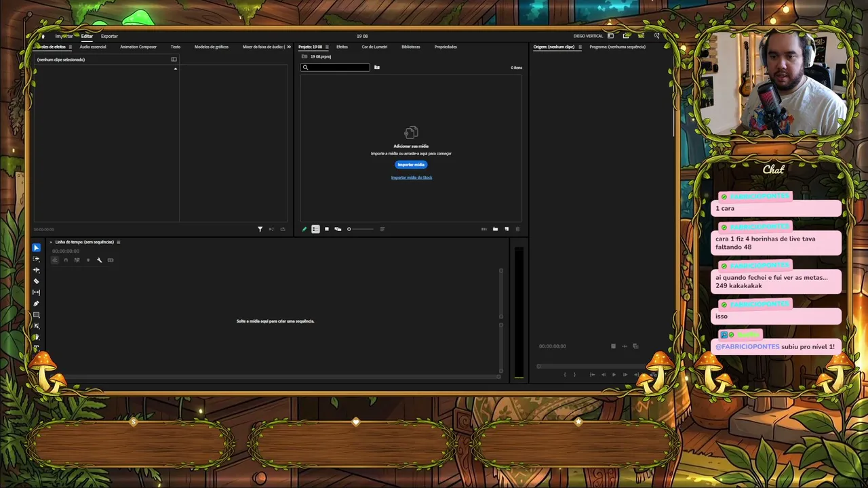The height and width of the screenshot is (488, 868).
Task: Switch to the Editar tab
Action: click(x=87, y=36)
